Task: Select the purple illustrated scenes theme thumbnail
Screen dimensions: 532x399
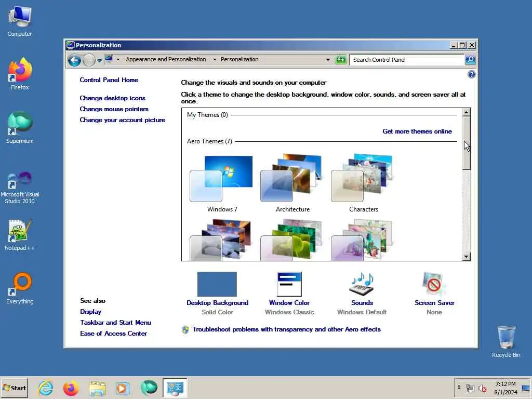Action: pos(362,240)
